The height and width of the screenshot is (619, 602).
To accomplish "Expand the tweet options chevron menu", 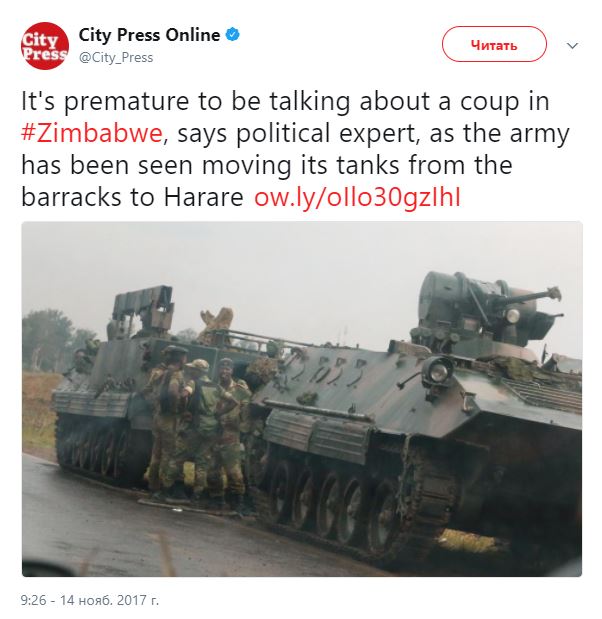I will (572, 45).
